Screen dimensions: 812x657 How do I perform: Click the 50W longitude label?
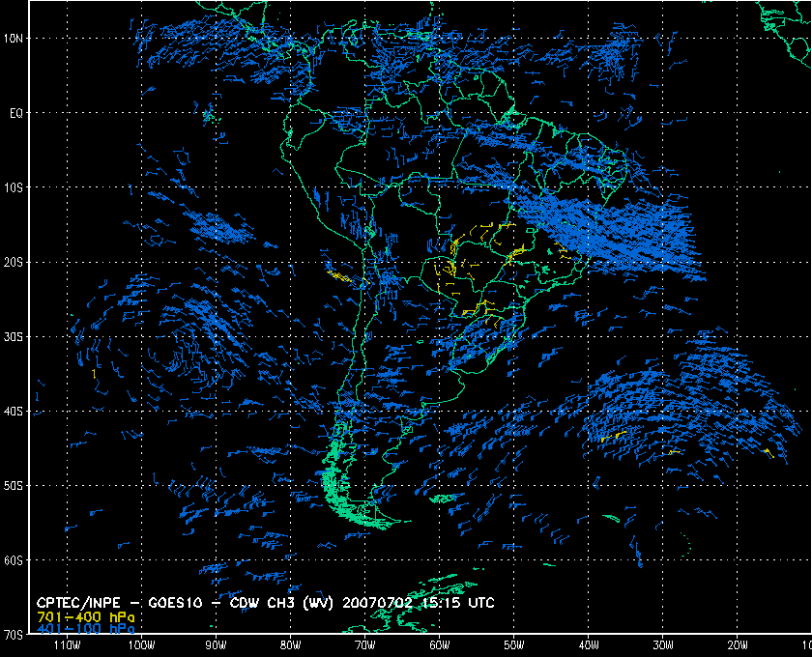pyautogui.click(x=514, y=645)
